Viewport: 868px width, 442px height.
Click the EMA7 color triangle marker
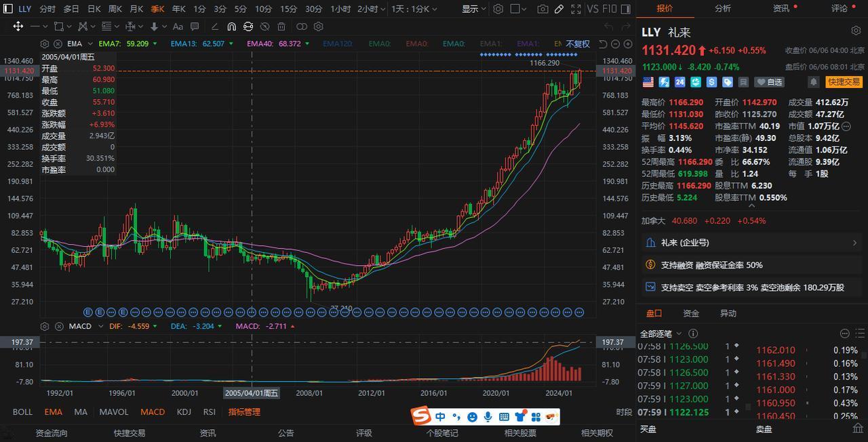155,43
